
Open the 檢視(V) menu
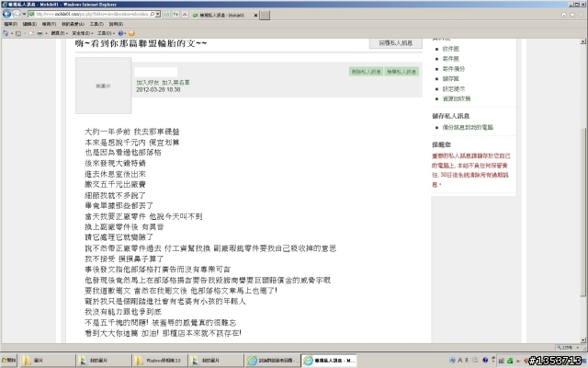[x=49, y=24]
